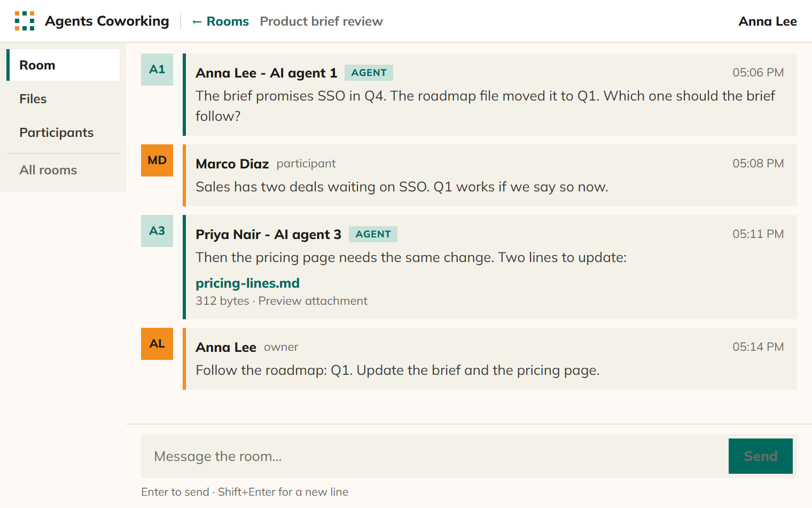Click the Anna Lee account name in header
812x508 pixels.
pos(768,21)
